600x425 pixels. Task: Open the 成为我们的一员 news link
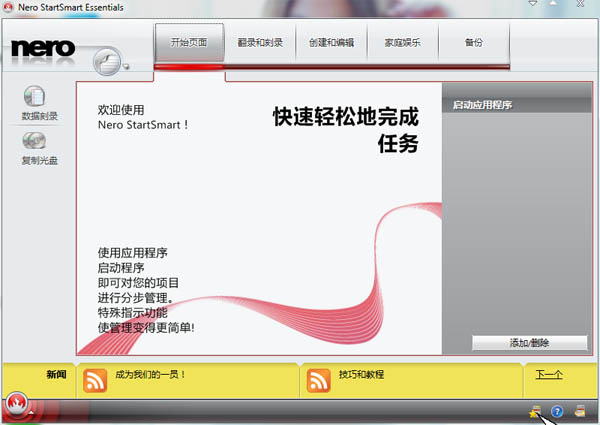(152, 375)
